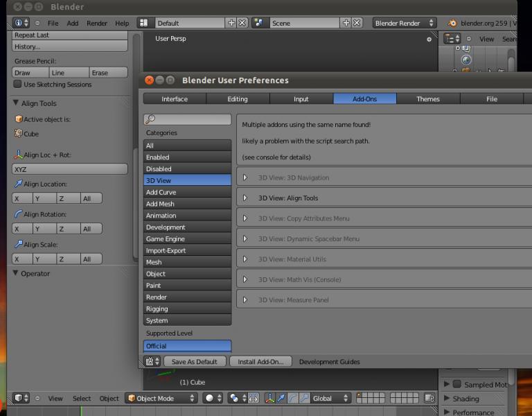The width and height of the screenshot is (532, 416).
Task: Expand the 3D View: Align Tools add-on
Action: coord(245,198)
